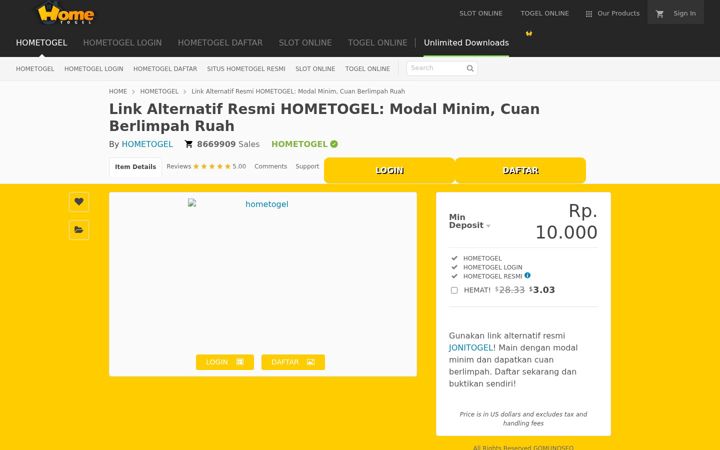Click the green HOMETOGEL verified label
This screenshot has height=450, width=720.
point(299,144)
